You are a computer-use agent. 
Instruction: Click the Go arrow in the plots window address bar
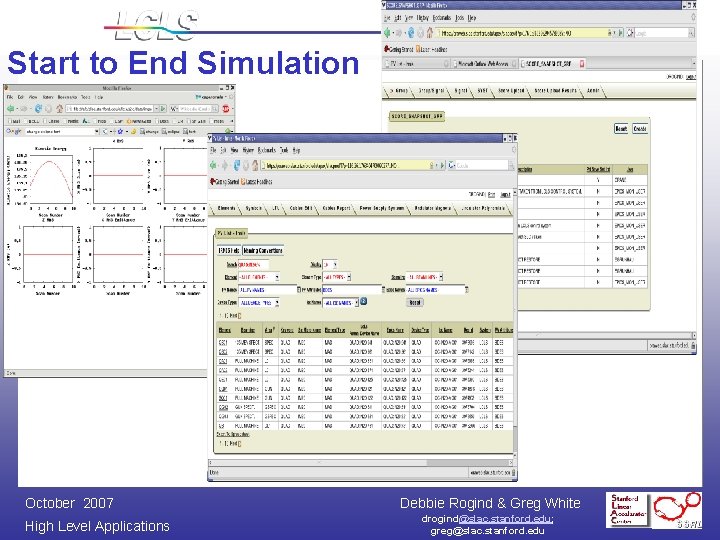pyautogui.click(x=163, y=109)
